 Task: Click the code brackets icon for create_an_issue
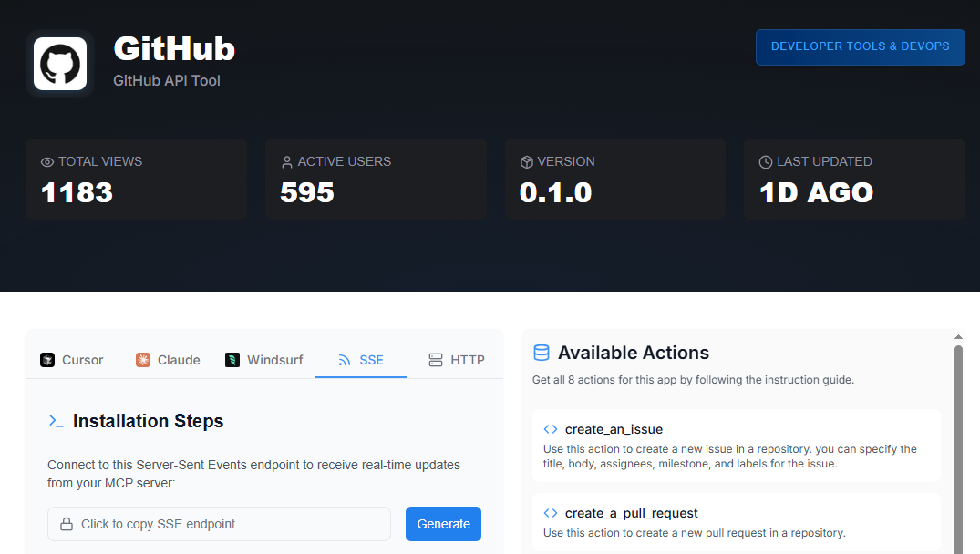[551, 429]
